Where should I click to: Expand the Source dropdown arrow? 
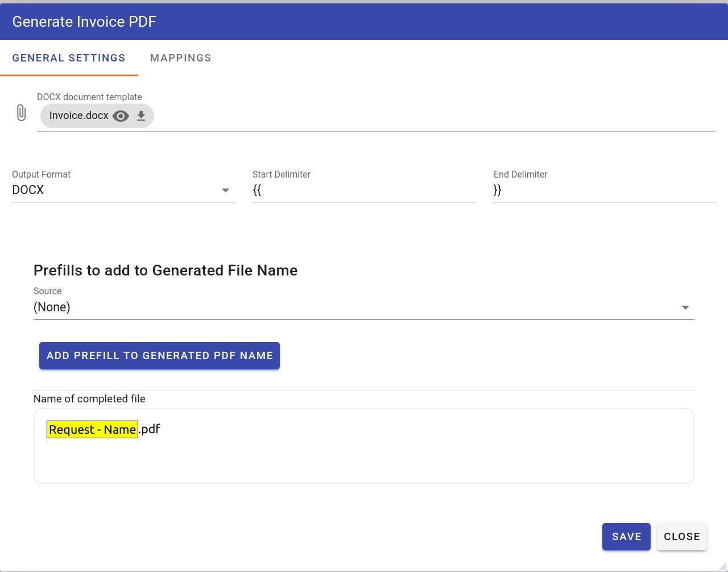point(685,307)
